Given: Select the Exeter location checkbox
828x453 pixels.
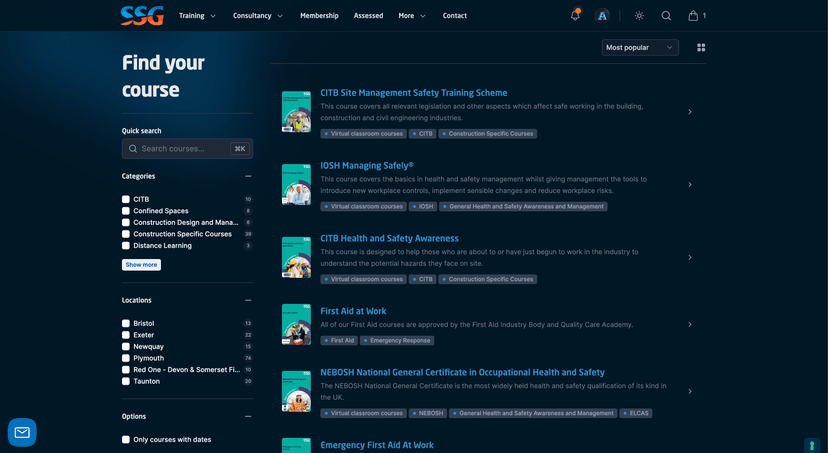Looking at the screenshot, I should pyautogui.click(x=126, y=335).
